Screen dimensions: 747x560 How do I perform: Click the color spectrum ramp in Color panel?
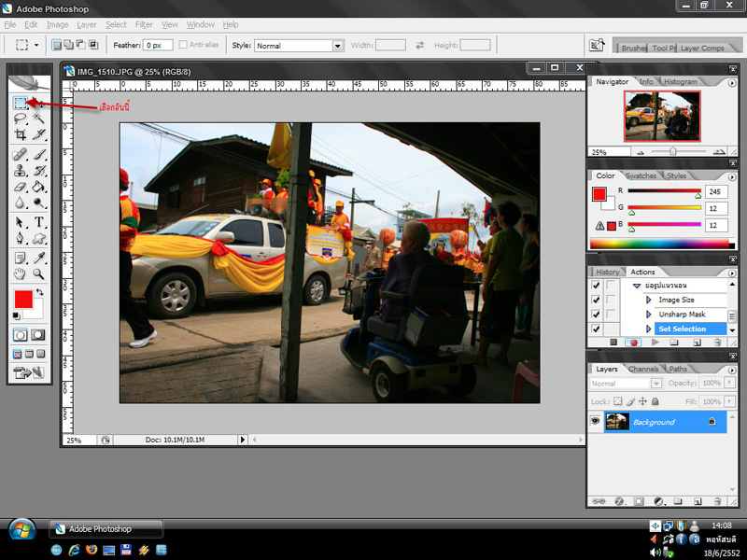[x=662, y=244]
